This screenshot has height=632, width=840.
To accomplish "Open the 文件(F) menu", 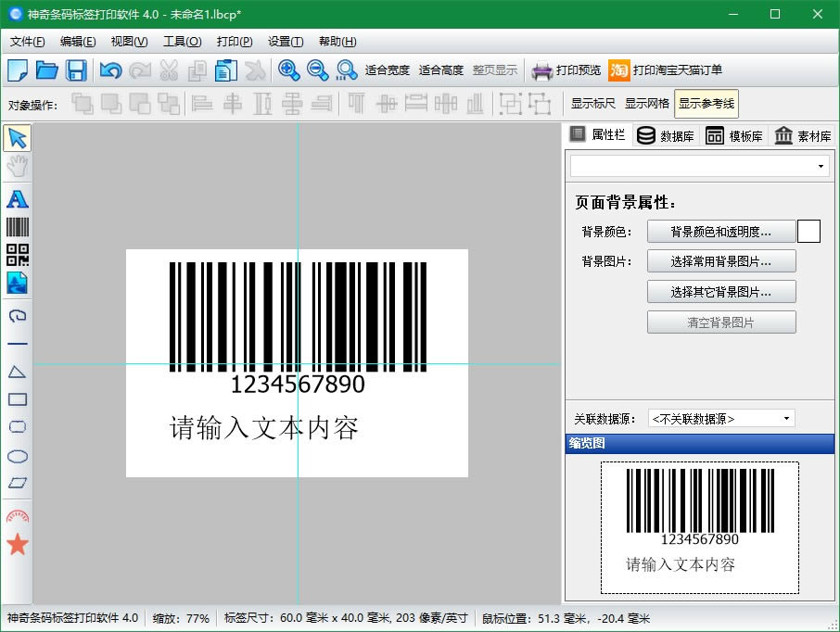I will coord(27,42).
